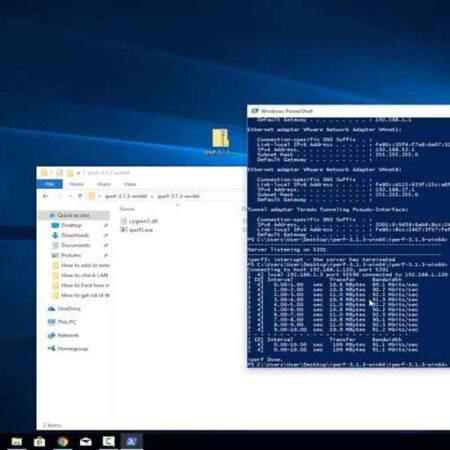This screenshot has height=450, width=450.
Task: Open Desktop in navigation pane
Action: [71, 225]
